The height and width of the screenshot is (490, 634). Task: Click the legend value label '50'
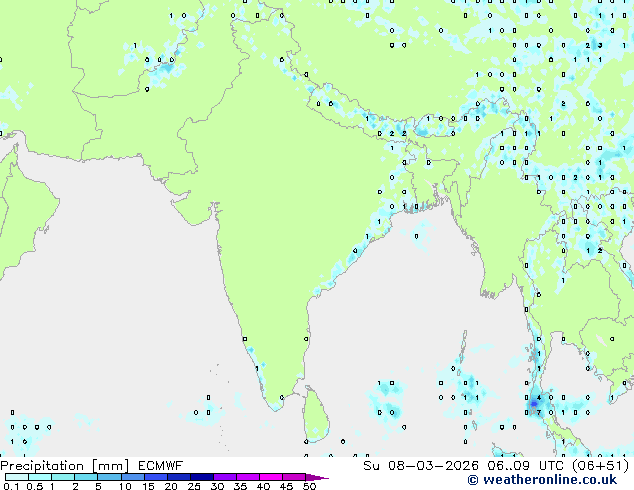click(x=310, y=486)
